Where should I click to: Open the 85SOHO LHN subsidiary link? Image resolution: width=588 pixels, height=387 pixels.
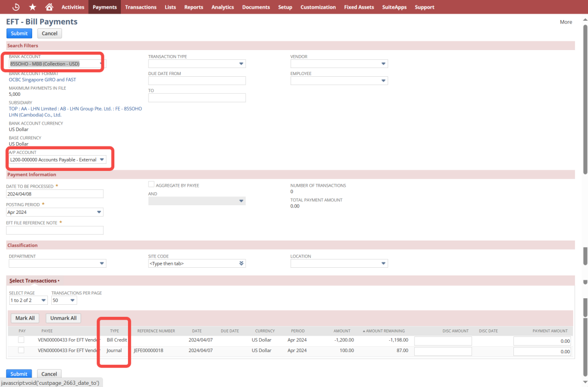coord(75,112)
